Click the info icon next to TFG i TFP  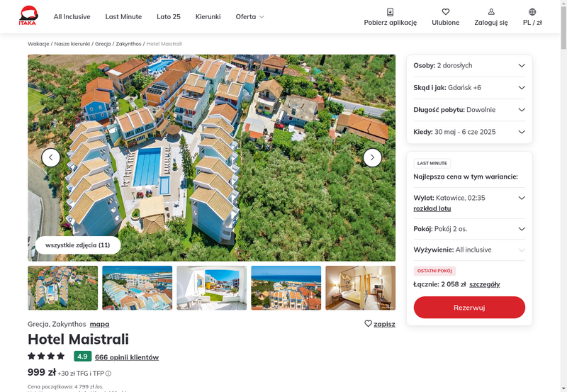point(108,374)
